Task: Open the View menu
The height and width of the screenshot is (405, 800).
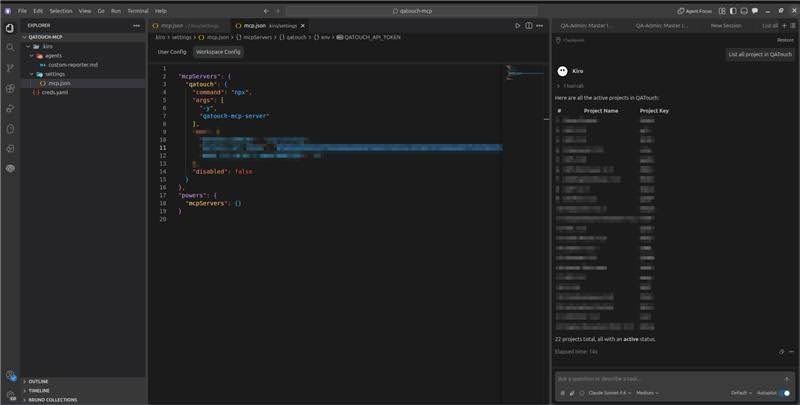Action: click(x=85, y=11)
